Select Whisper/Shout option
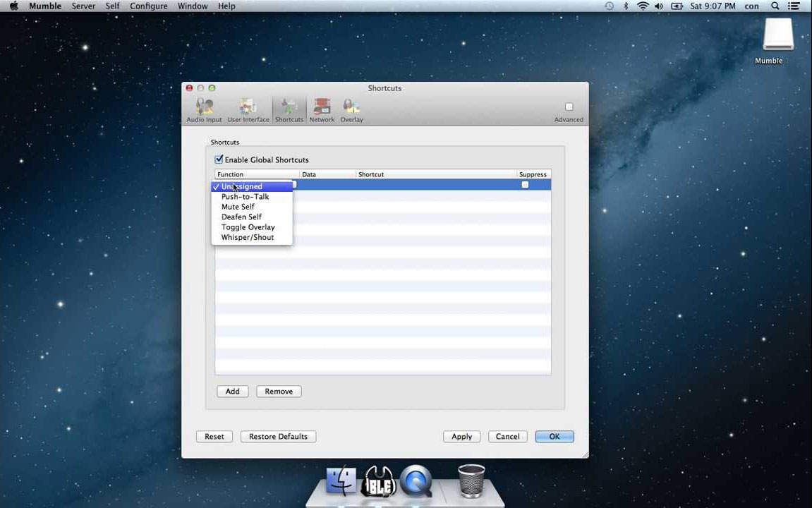The height and width of the screenshot is (508, 812). point(252,237)
